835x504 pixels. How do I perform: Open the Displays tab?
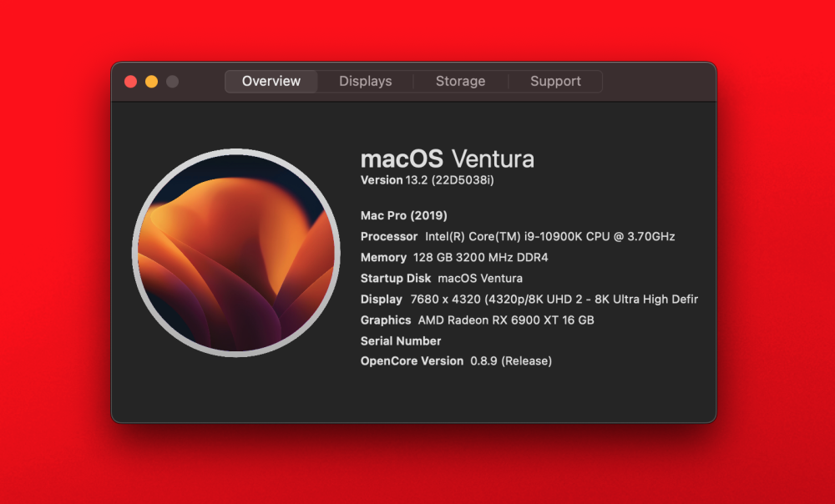(x=366, y=82)
